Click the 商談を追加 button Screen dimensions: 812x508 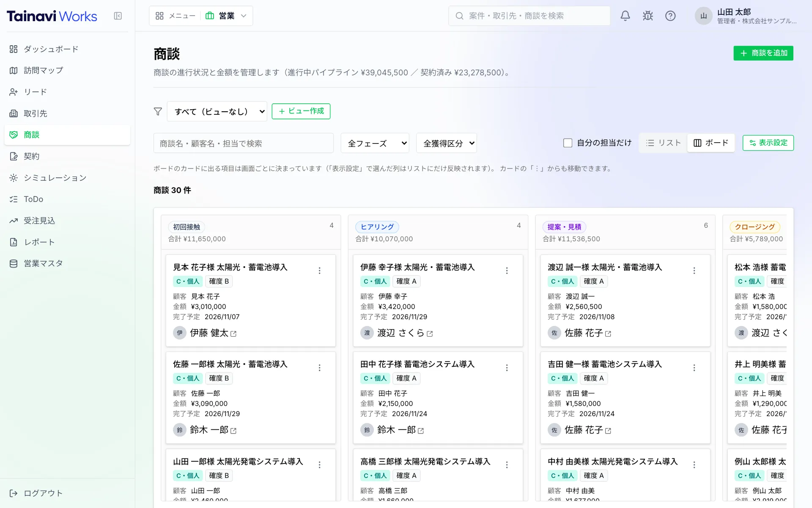point(763,53)
